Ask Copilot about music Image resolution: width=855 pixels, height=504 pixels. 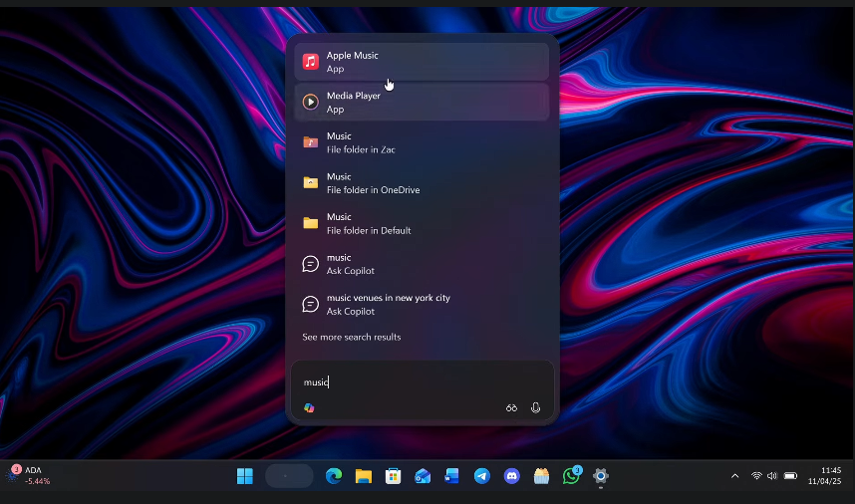[x=421, y=264]
